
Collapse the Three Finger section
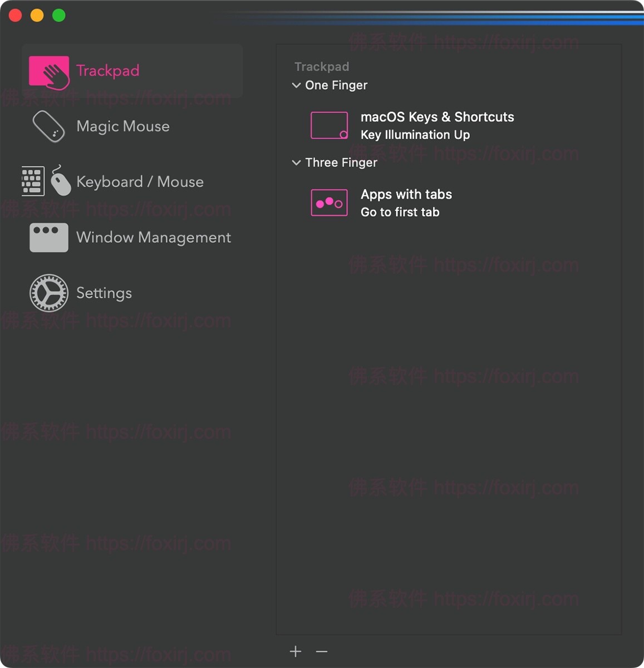click(296, 163)
